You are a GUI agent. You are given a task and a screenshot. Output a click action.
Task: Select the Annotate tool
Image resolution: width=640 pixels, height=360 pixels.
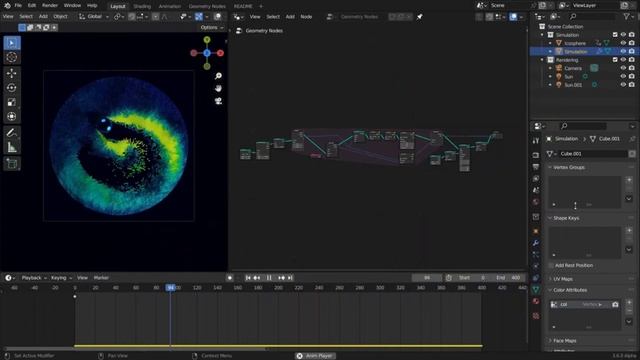point(12,133)
